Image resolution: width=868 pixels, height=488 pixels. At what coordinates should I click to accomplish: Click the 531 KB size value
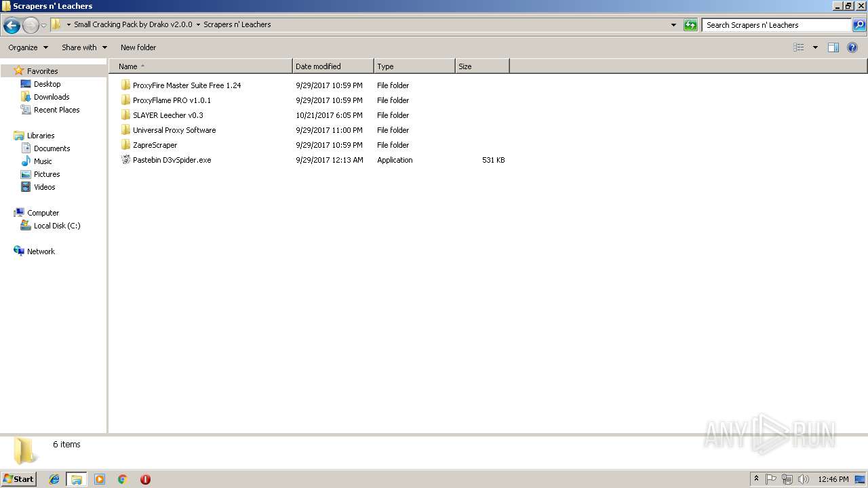pos(493,160)
